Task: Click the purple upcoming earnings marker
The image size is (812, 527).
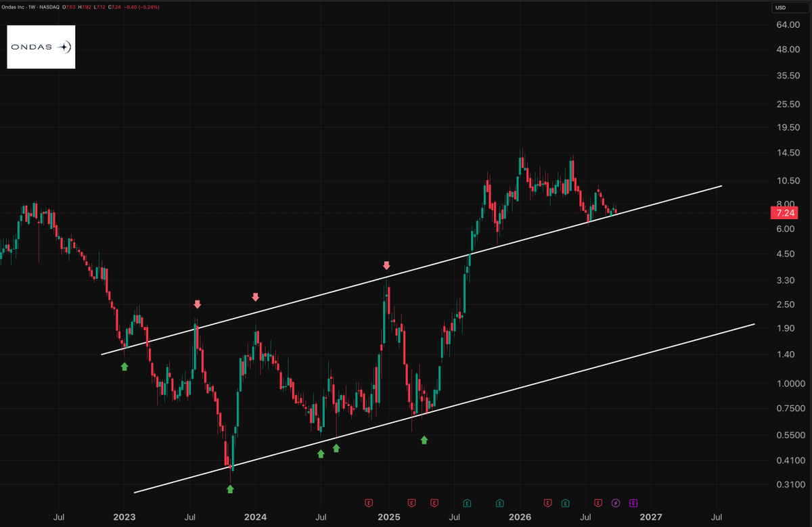Action: coord(633,503)
